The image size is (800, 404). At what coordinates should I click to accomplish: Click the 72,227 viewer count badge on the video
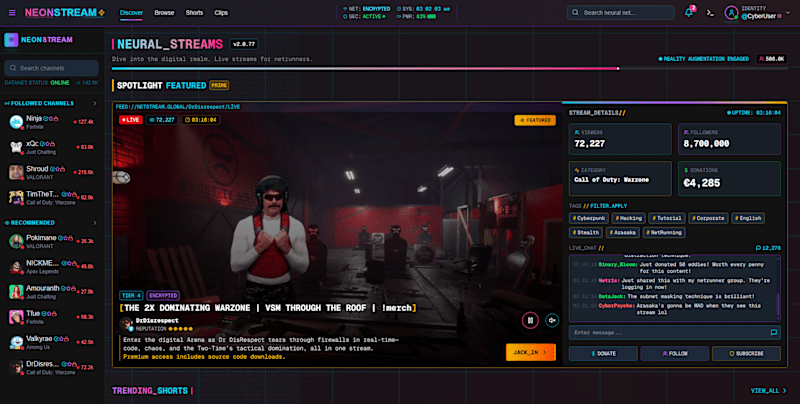point(161,120)
